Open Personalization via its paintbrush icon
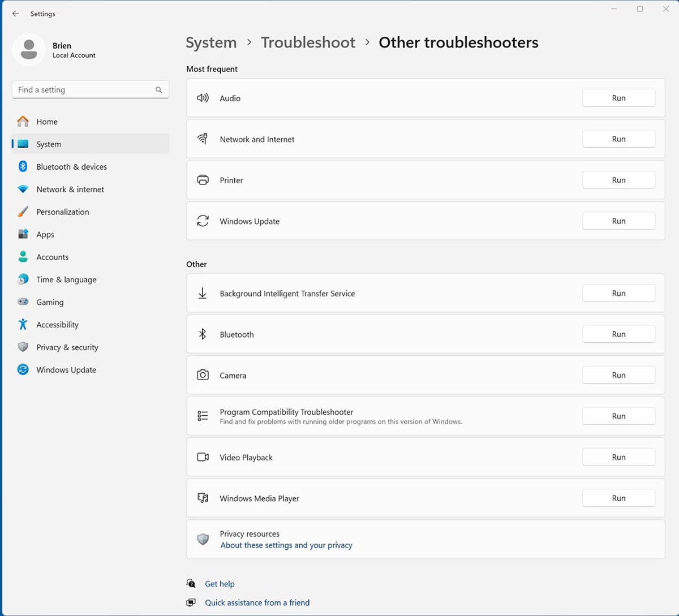 click(23, 212)
